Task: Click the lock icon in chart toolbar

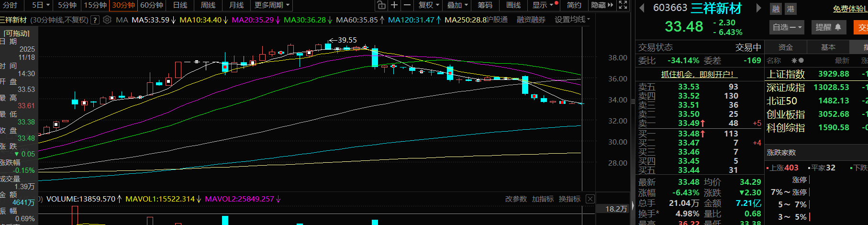Action: point(381,5)
